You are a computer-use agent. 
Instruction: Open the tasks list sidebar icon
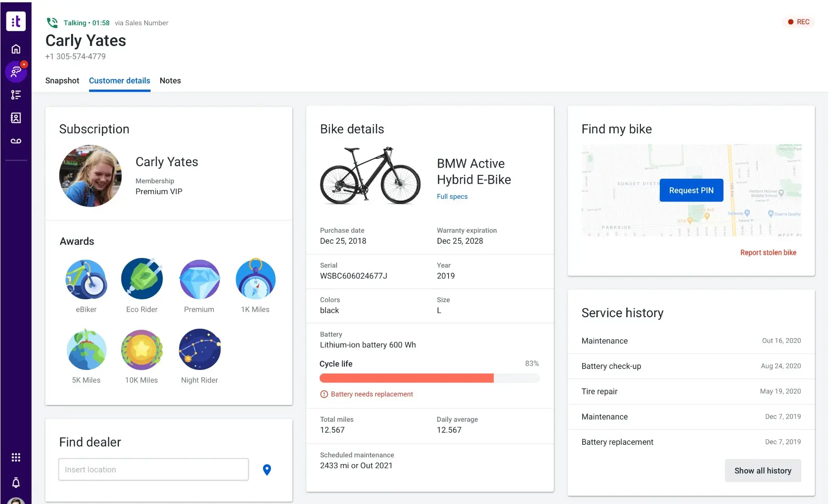pos(16,95)
